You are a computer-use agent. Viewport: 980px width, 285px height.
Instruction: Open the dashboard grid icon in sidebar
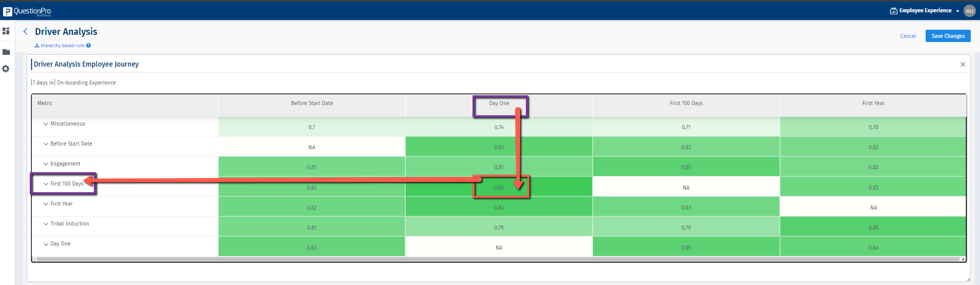tap(6, 31)
